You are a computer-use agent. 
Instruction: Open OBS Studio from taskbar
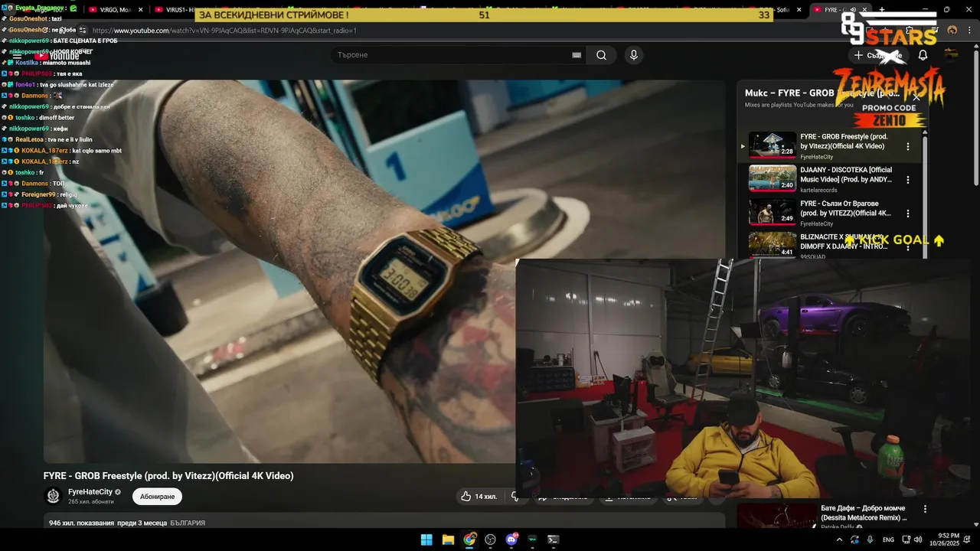pos(490,540)
